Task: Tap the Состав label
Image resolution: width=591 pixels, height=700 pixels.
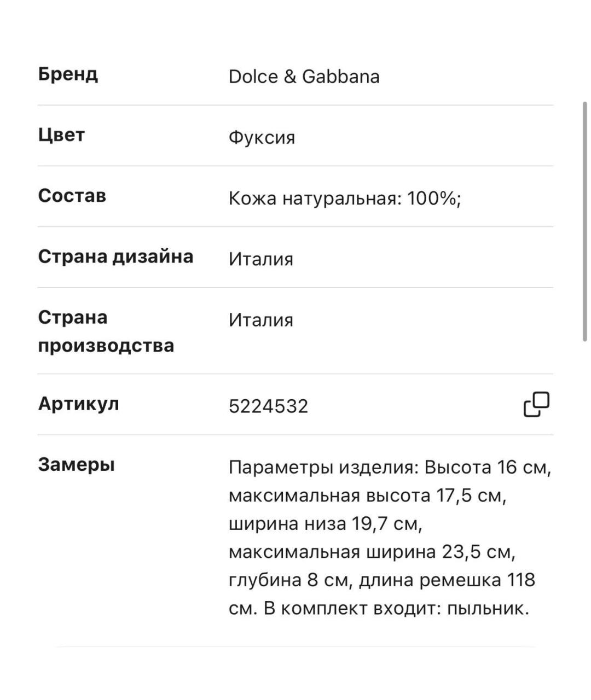Action: tap(72, 196)
